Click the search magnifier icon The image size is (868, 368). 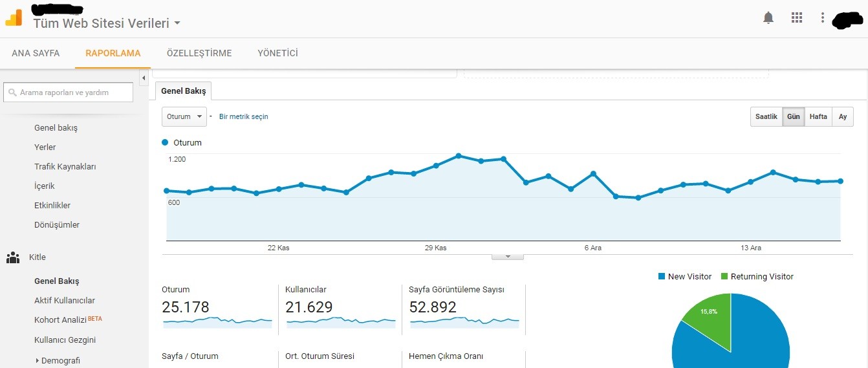pos(12,92)
